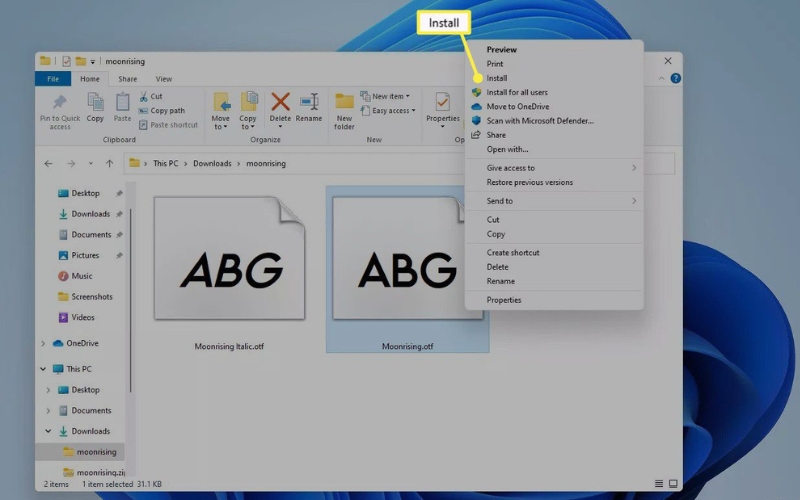
Task: Go up one folder level
Action: pos(109,163)
